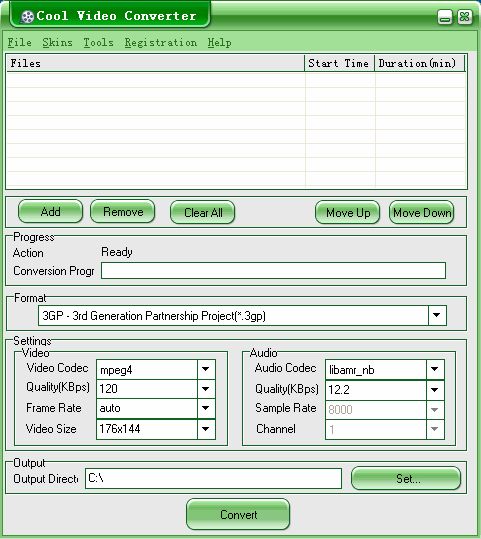Close the Cool Video Converter window
The height and width of the screenshot is (539, 481).
[464, 16]
